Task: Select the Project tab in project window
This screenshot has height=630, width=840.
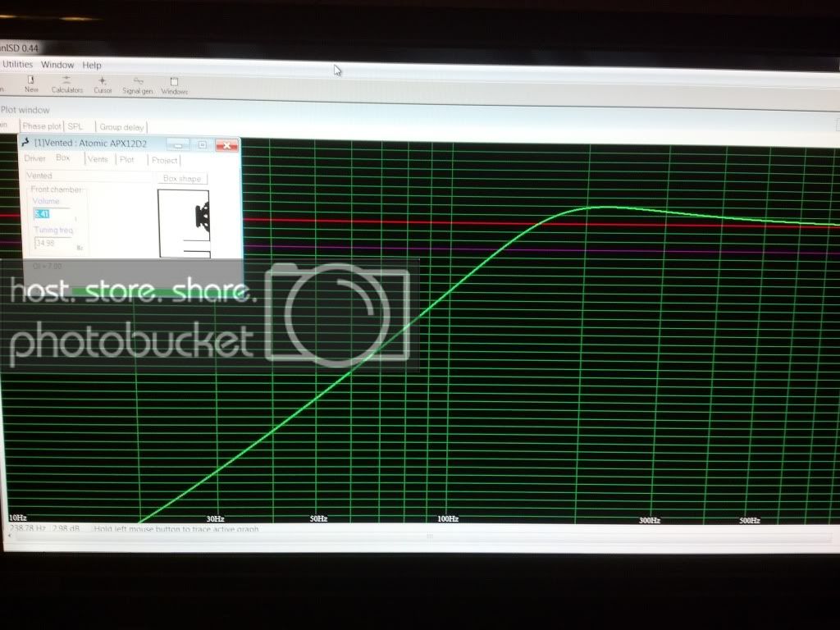Action: click(164, 160)
